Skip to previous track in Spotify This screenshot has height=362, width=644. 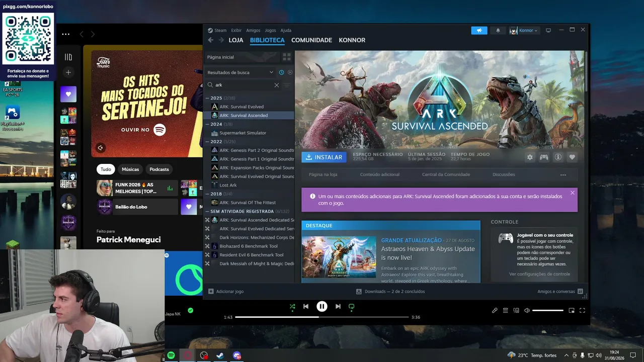pos(306,306)
